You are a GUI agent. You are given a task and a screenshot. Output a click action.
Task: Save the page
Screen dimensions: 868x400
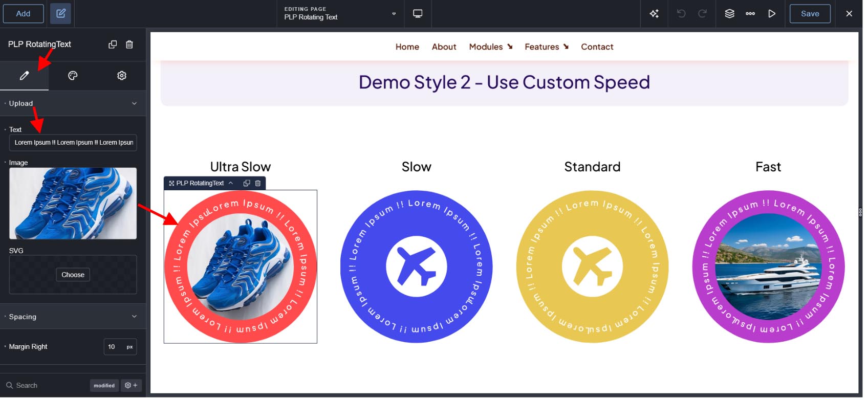pyautogui.click(x=810, y=14)
